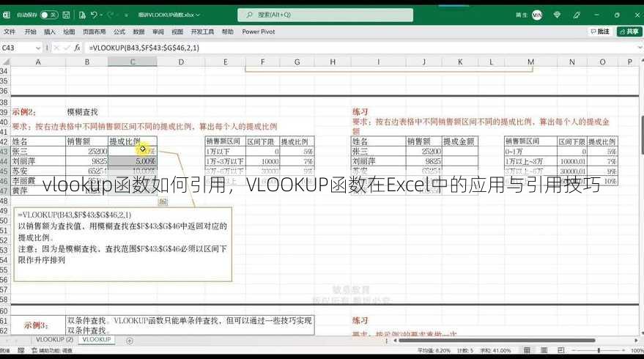Click the print preview icon in quick access
The image size is (644, 359).
82,15
